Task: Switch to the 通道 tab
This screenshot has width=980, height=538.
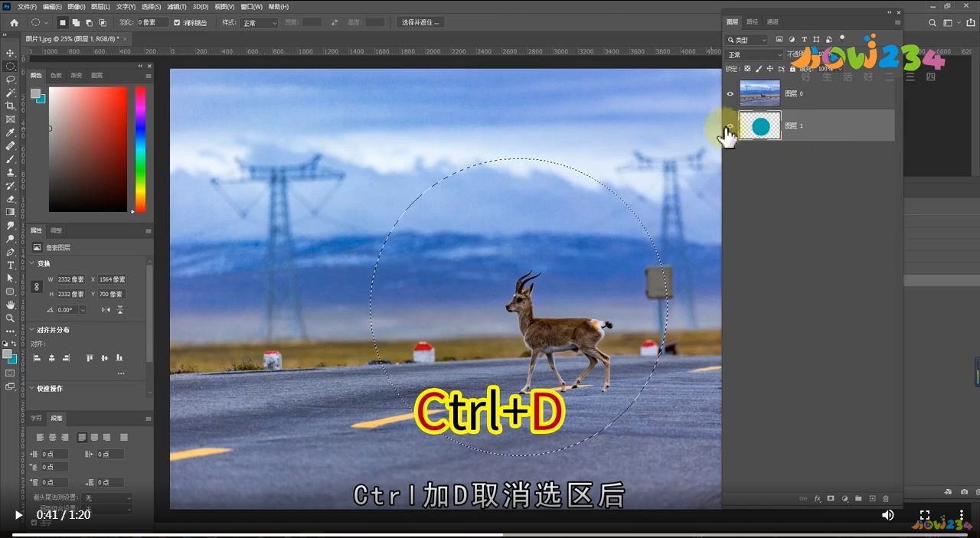Action: (773, 22)
